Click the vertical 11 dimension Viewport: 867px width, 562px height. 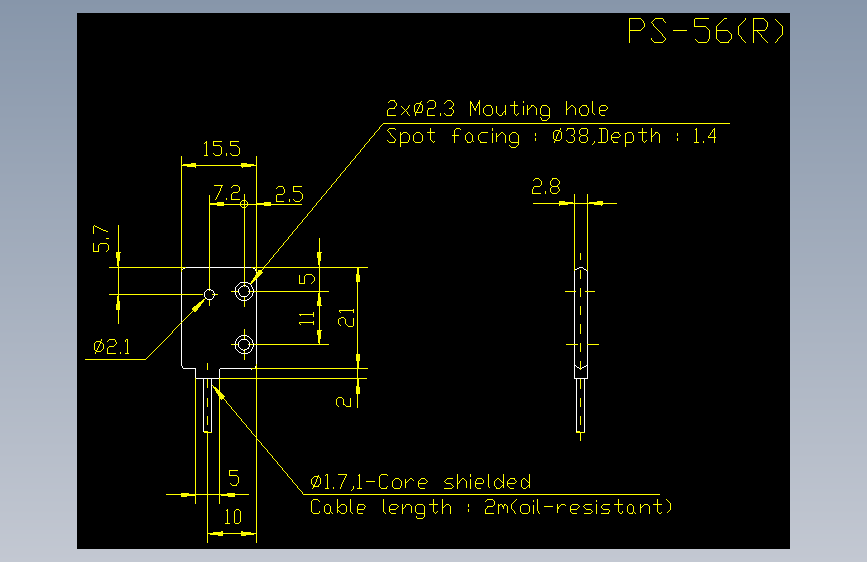point(307,318)
